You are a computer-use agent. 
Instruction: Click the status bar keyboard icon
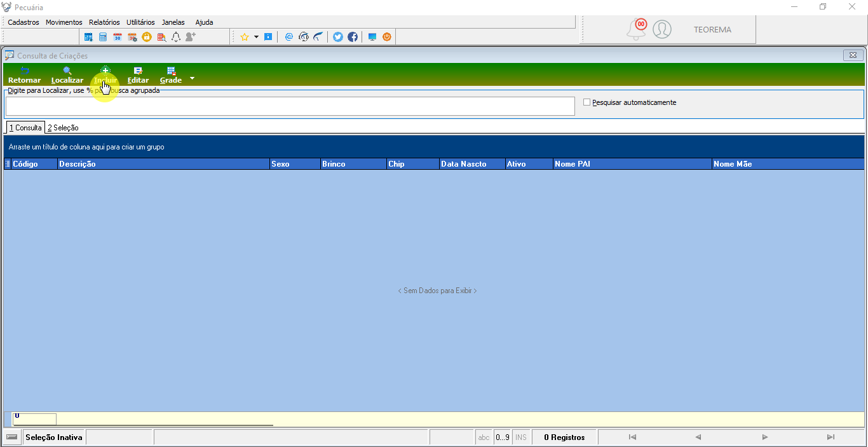pyautogui.click(x=11, y=437)
